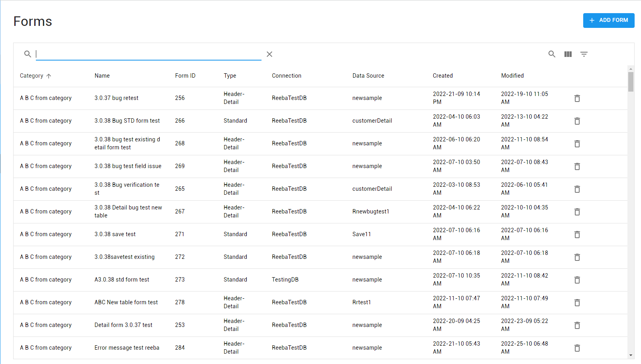Delete the Detail form 3.0.37 test row

[x=577, y=325]
